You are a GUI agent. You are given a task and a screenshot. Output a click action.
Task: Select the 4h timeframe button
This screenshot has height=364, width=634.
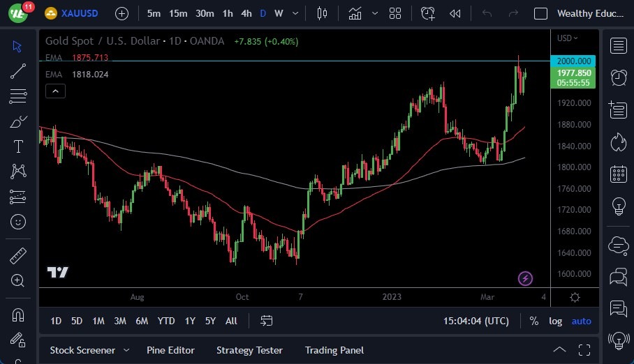(x=246, y=13)
